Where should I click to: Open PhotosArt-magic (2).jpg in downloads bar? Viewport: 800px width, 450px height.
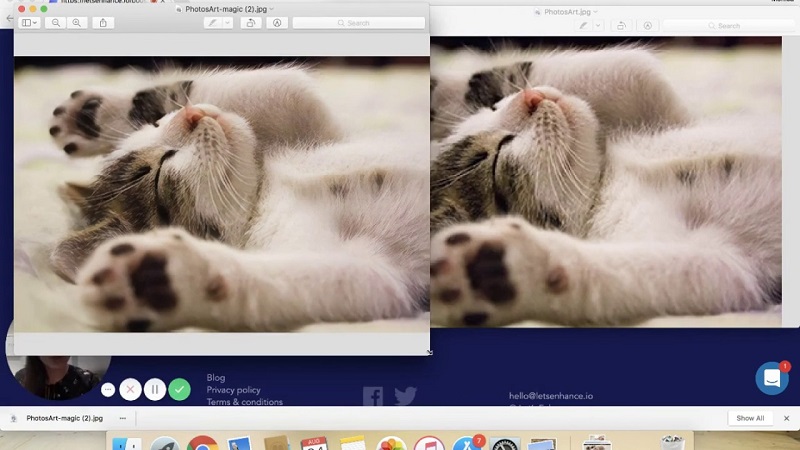[x=64, y=418]
